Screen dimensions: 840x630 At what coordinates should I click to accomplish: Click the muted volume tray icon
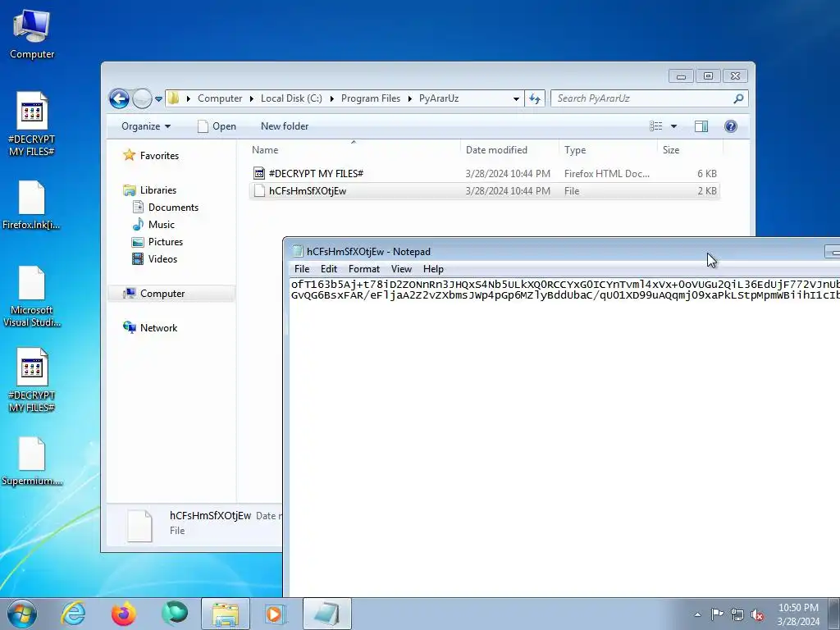(757, 614)
